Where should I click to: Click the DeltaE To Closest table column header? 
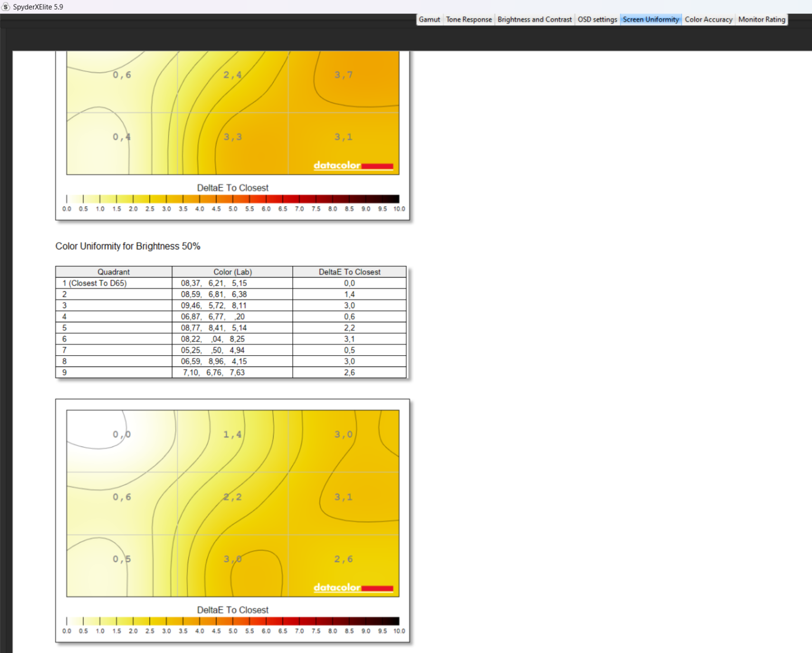tap(349, 272)
